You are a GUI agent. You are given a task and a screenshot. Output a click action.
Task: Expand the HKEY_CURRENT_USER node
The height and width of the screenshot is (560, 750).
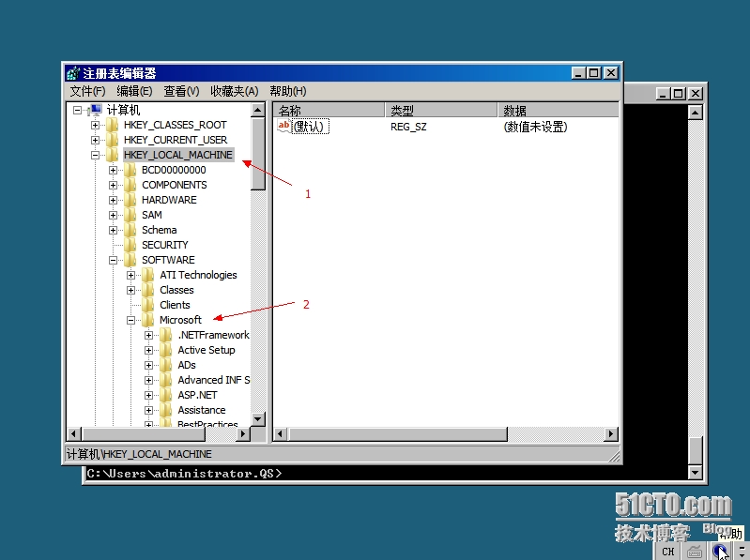[95, 140]
